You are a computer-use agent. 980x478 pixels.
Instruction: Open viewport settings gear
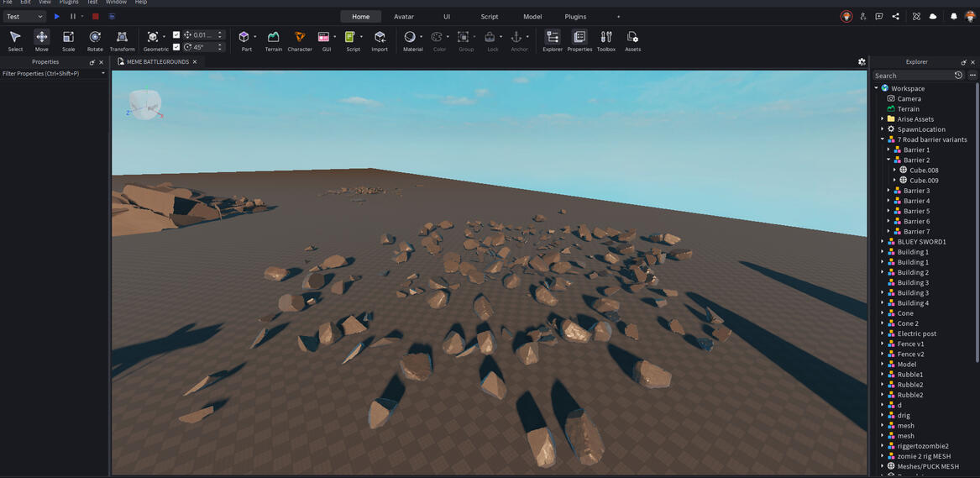point(862,62)
